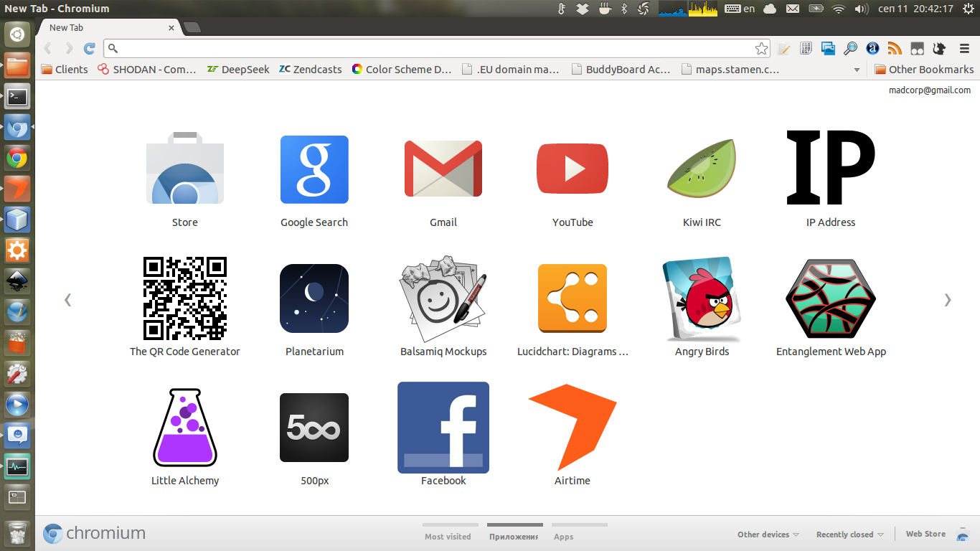Open the System Monitor launcher icon
980x551 pixels.
tap(17, 467)
